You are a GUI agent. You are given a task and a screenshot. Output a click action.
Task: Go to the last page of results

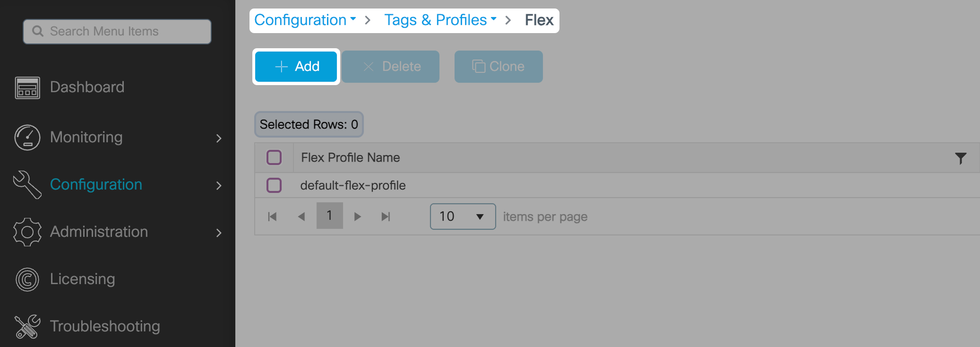pos(386,217)
